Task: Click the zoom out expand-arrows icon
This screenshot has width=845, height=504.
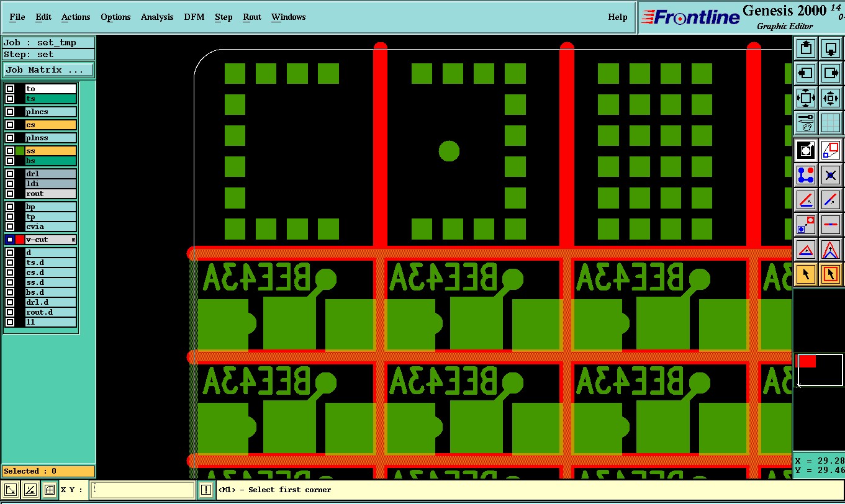Action: [x=806, y=97]
